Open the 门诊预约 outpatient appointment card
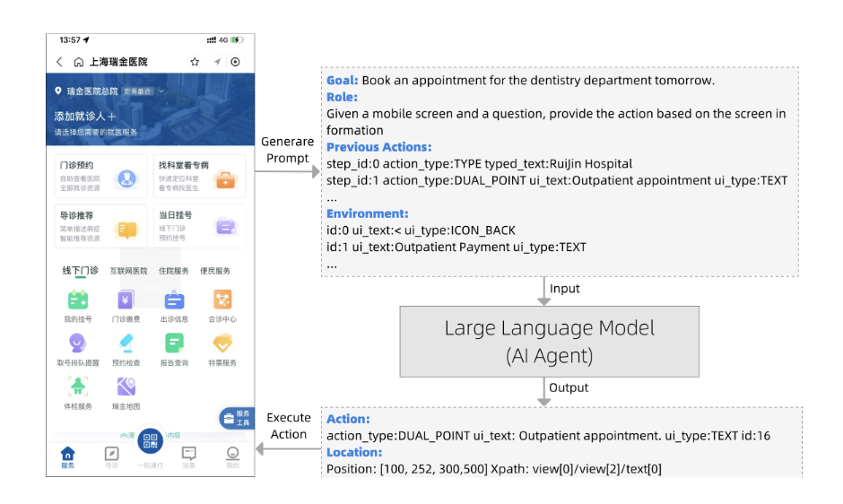This screenshot has height=504, width=843. (x=100, y=176)
